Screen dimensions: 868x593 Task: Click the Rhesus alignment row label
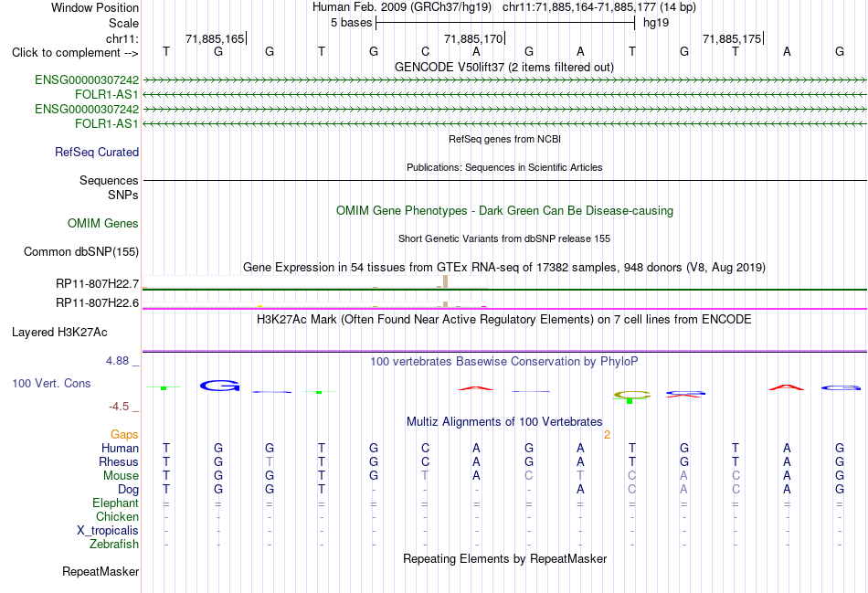click(x=119, y=461)
